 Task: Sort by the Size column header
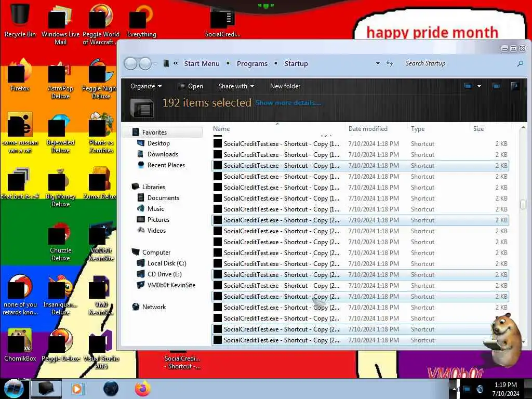coord(490,129)
